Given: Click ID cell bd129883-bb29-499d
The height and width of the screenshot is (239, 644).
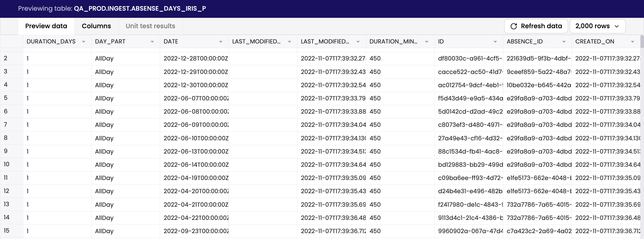Looking at the screenshot, I should (469, 165).
